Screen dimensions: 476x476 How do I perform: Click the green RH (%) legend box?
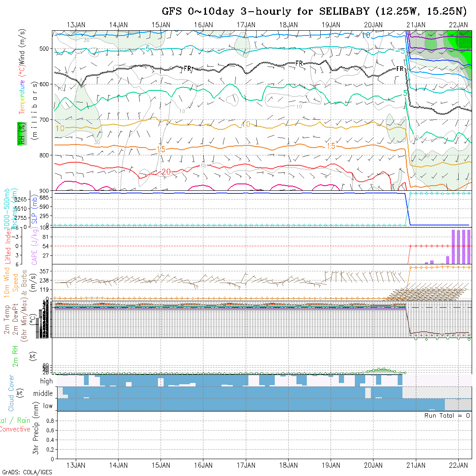[20, 133]
